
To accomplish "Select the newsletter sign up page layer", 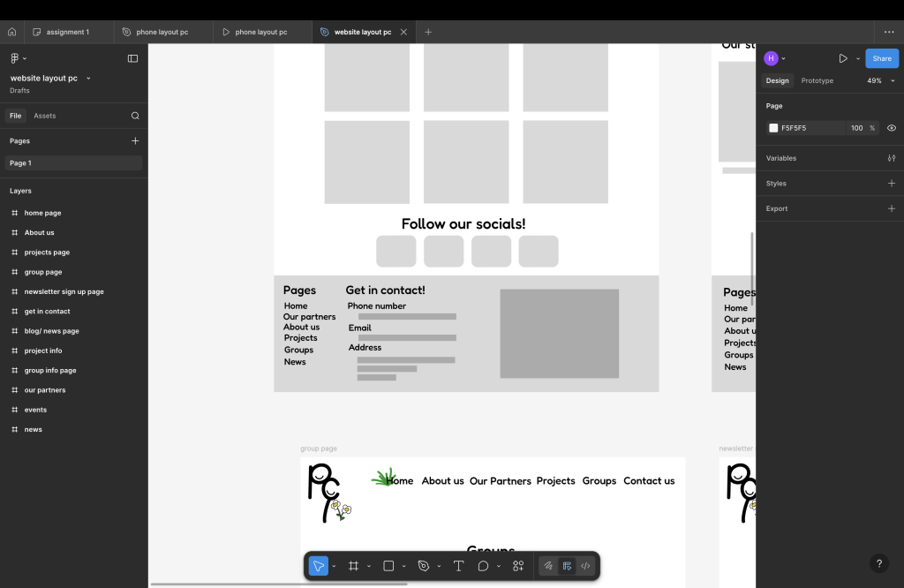I will [64, 291].
